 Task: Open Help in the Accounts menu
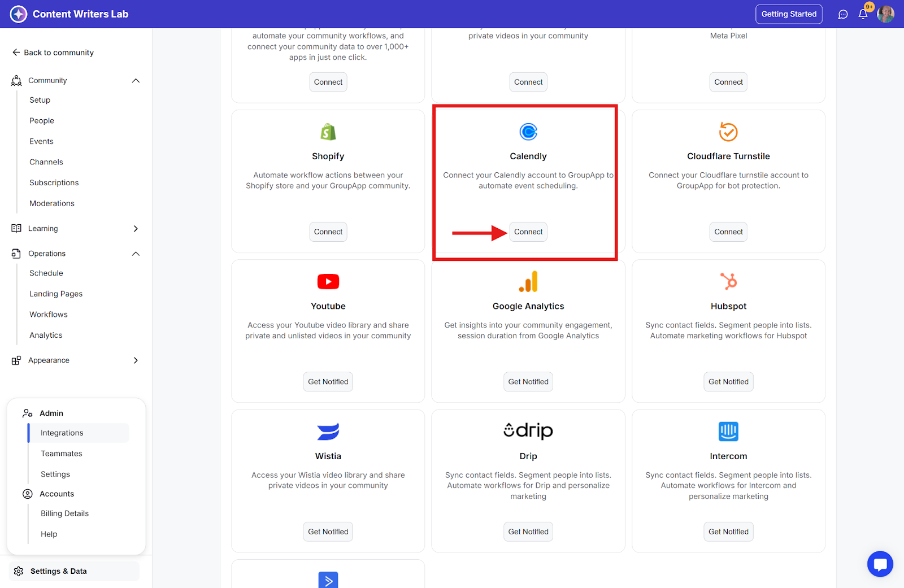pyautogui.click(x=49, y=534)
